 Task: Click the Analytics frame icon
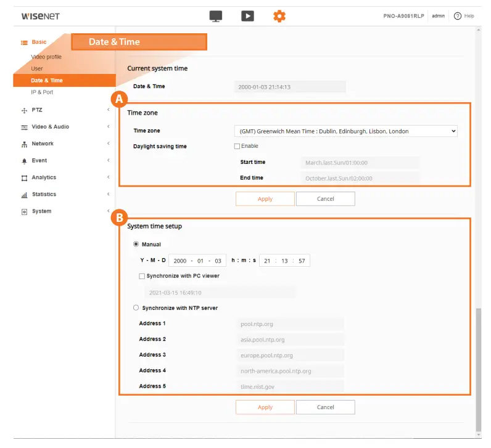24,178
